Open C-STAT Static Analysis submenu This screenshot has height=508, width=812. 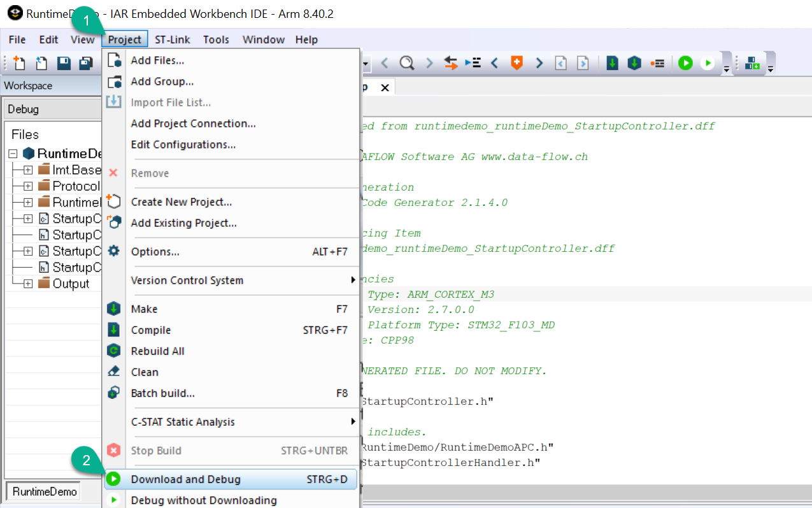point(231,422)
